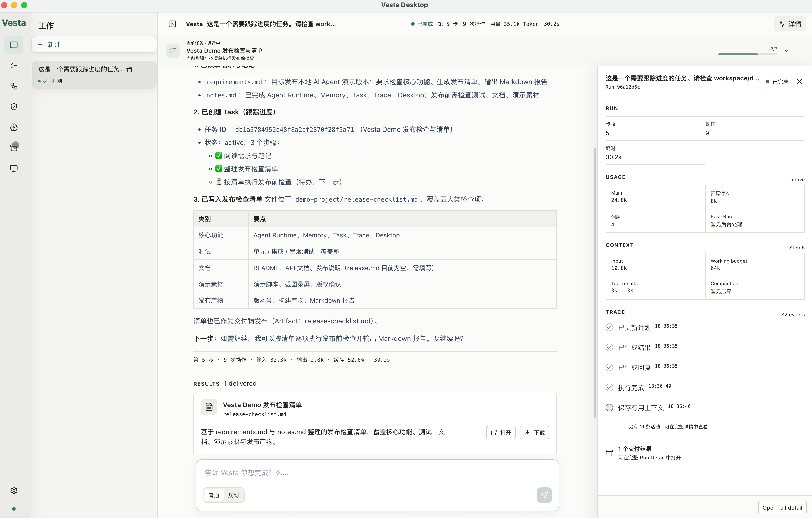The image size is (812, 518).
Task: Minimize the window with the yellow button
Action: point(14,5)
